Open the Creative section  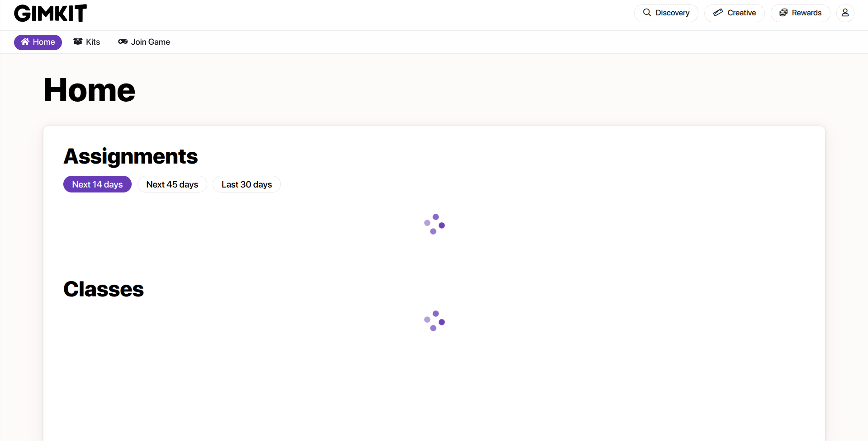[741, 13]
